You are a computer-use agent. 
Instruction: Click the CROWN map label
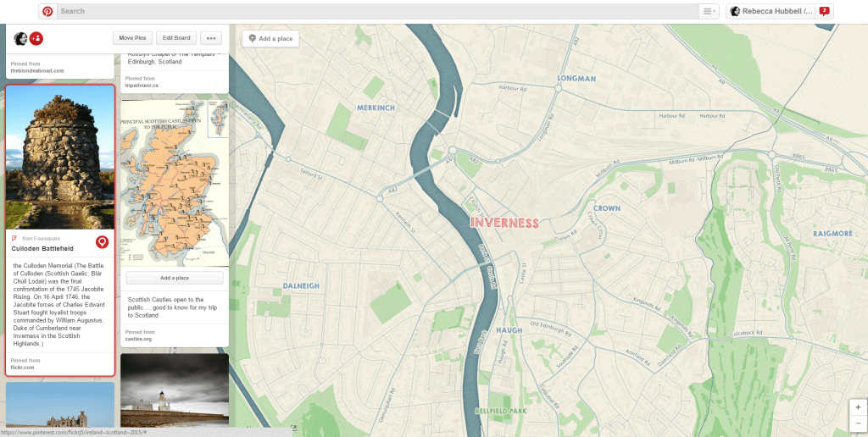(x=607, y=208)
